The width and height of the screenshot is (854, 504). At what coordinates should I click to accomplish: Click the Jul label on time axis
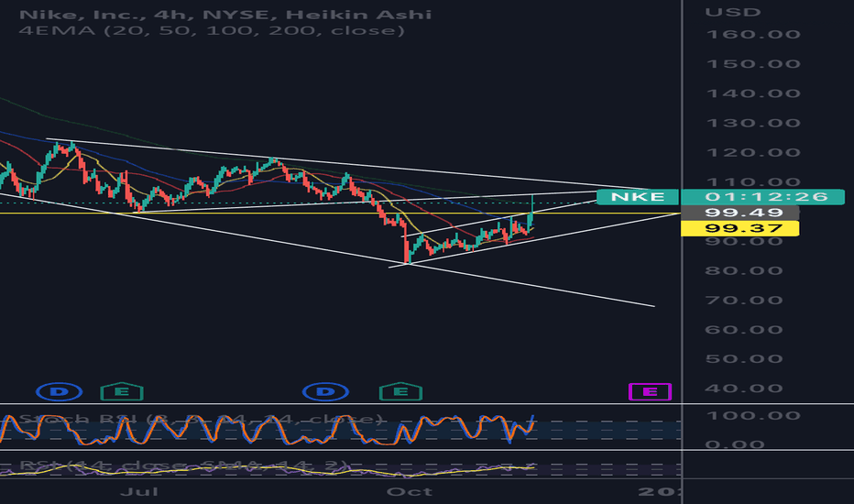pyautogui.click(x=139, y=491)
